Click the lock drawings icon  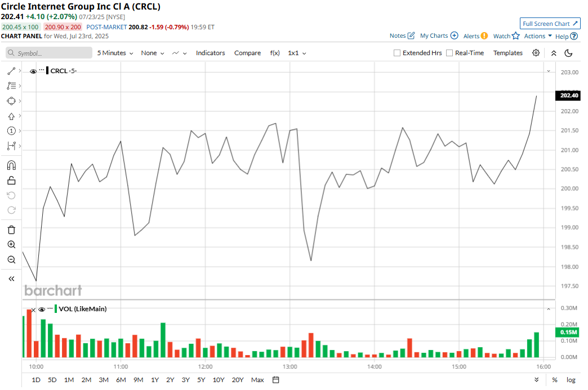point(11,181)
